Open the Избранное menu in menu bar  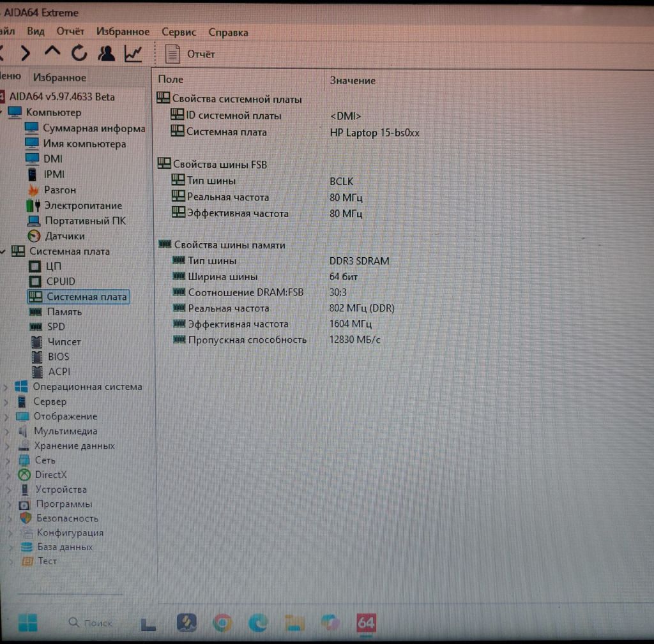coord(123,32)
